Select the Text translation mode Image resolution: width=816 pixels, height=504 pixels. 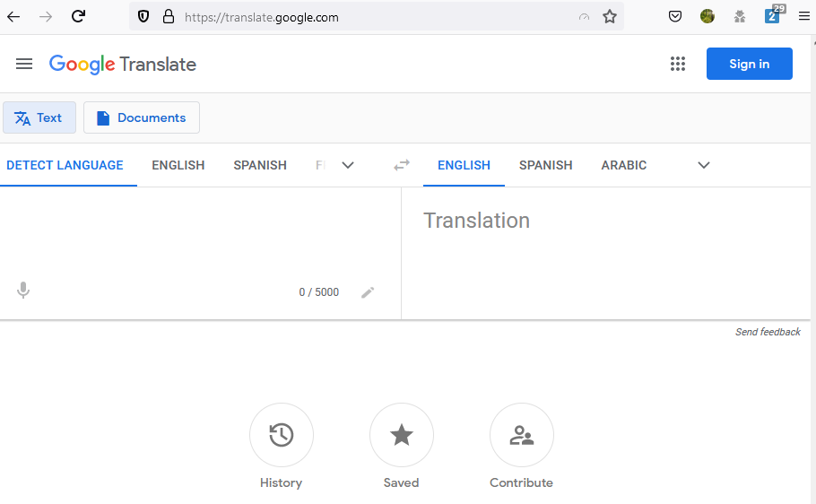pyautogui.click(x=39, y=117)
